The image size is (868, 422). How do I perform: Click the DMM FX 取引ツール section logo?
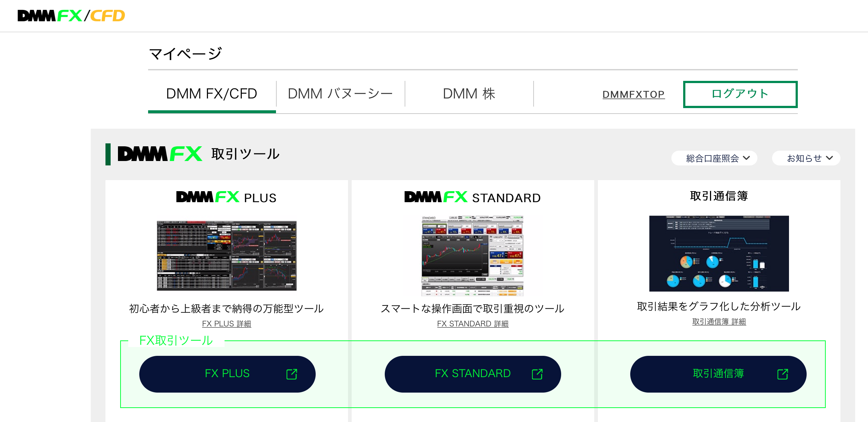[160, 154]
